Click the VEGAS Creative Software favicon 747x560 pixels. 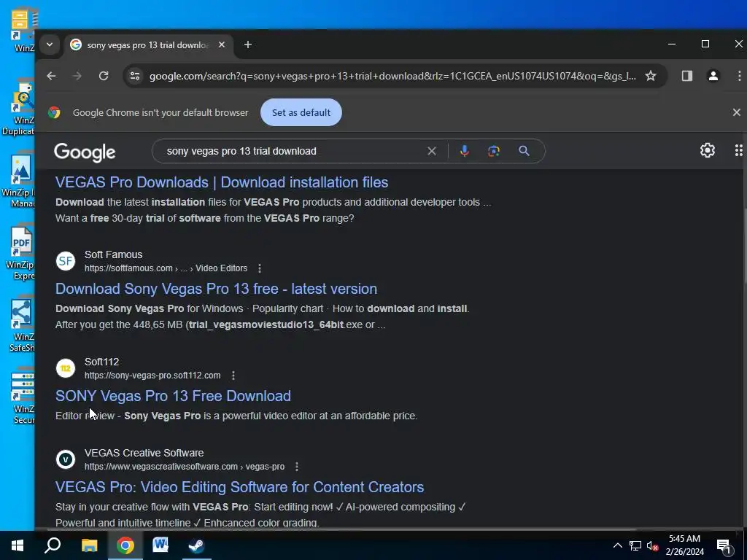click(66, 459)
